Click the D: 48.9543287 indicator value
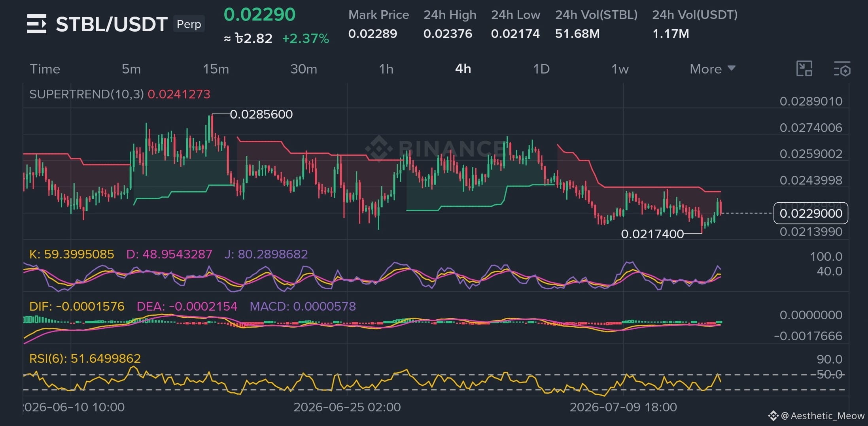 (169, 254)
